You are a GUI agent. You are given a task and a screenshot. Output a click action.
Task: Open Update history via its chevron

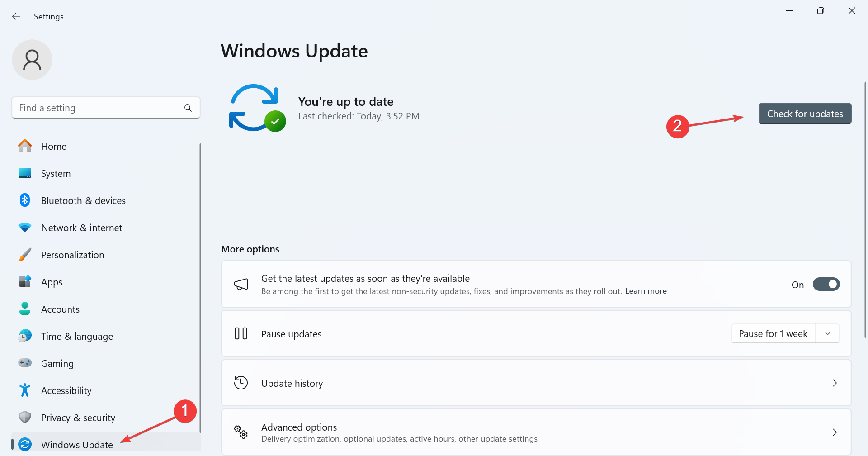coord(835,383)
